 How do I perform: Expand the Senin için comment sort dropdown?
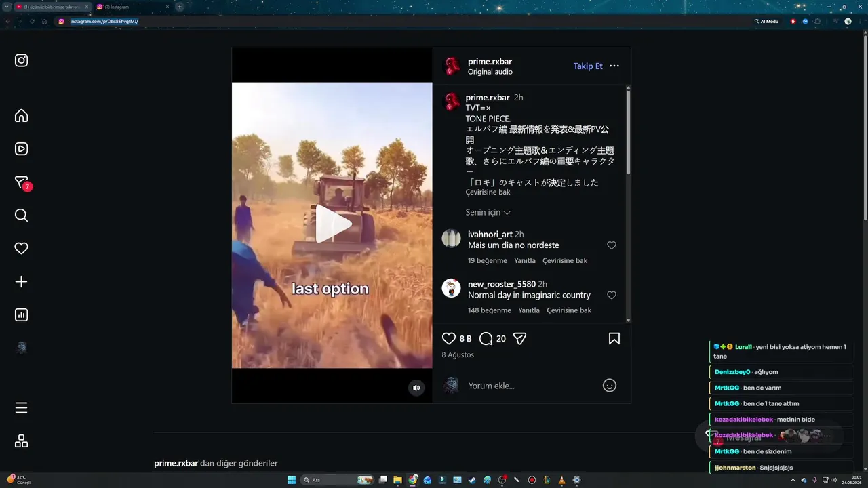point(488,213)
